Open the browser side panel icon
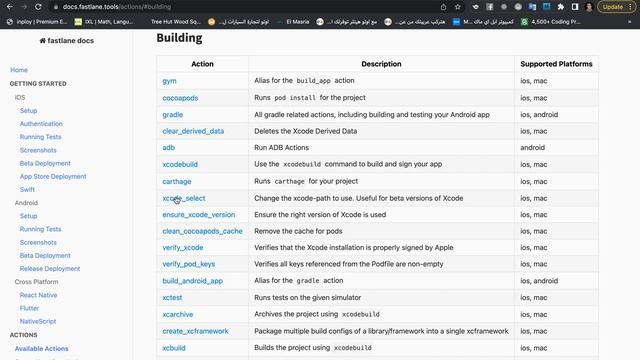Image resolution: width=640 pixels, height=360 pixels. (x=575, y=7)
